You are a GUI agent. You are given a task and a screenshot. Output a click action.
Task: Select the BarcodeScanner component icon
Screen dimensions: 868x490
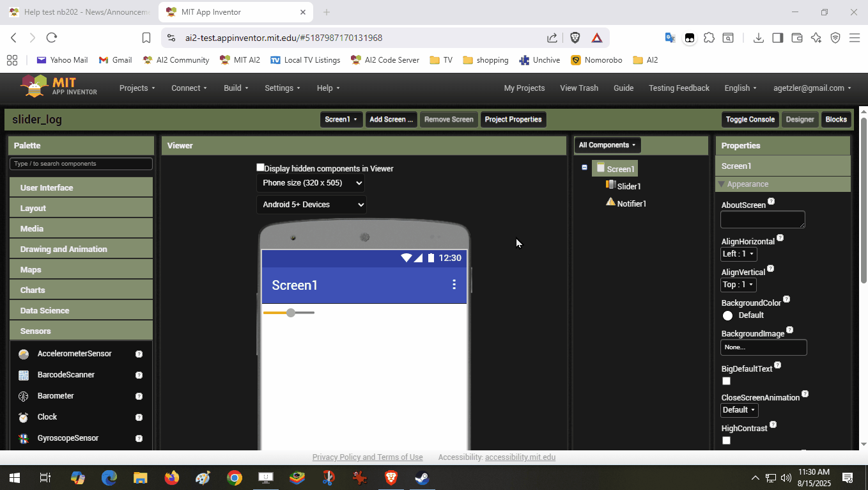[24, 375]
